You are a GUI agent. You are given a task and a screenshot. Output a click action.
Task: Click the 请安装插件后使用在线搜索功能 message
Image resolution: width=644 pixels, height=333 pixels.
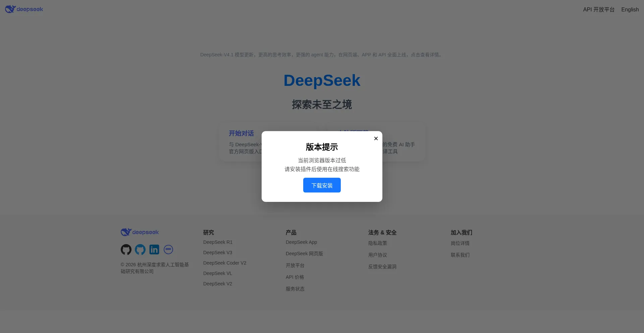[x=322, y=169]
